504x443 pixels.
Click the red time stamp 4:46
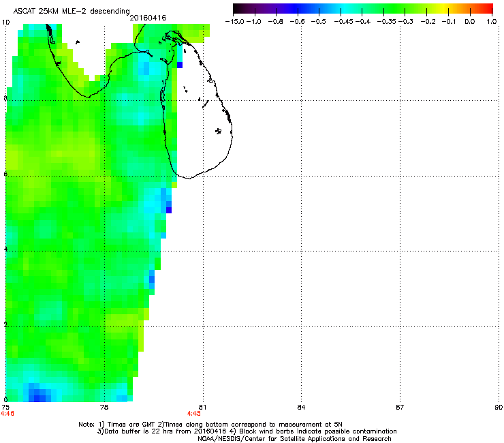(7, 414)
